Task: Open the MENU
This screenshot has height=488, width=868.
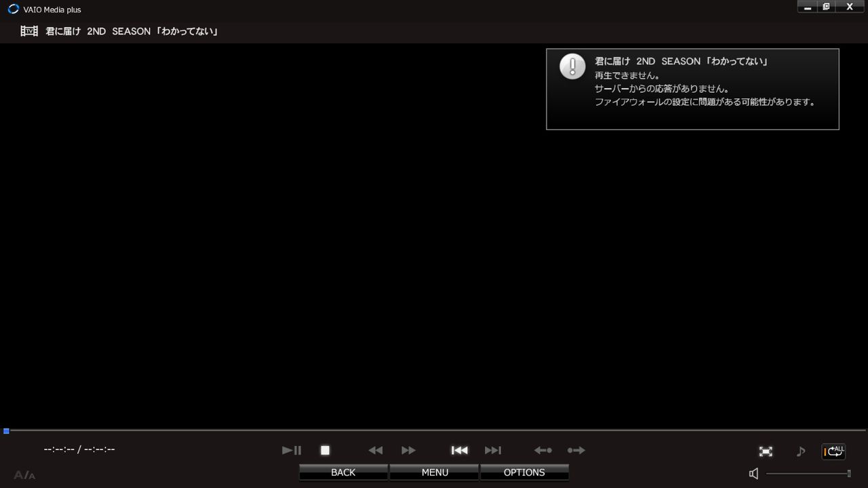Action: point(434,472)
